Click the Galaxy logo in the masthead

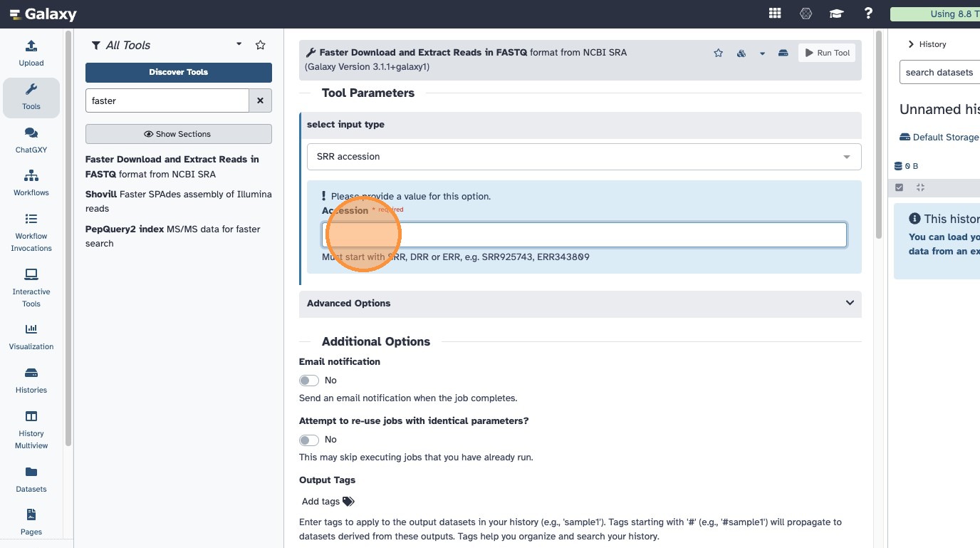(x=43, y=14)
